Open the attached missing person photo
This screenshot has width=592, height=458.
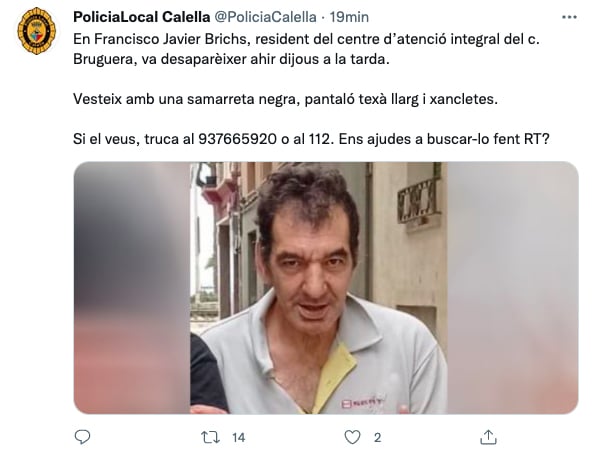(x=326, y=288)
